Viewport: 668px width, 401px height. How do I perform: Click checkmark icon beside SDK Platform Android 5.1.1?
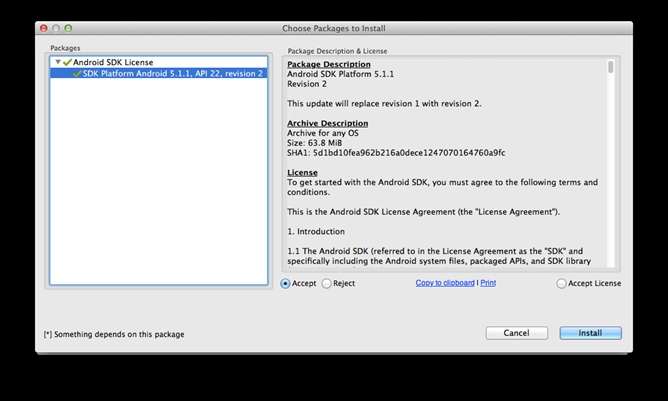click(x=77, y=74)
